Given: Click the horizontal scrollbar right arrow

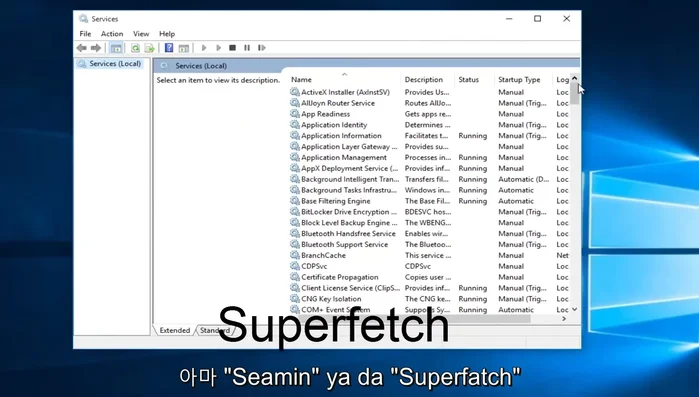Looking at the screenshot, I should [564, 319].
